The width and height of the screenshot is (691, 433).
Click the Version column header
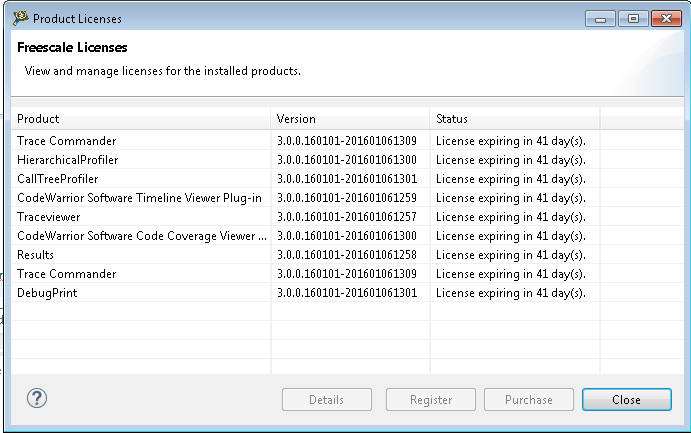point(350,119)
